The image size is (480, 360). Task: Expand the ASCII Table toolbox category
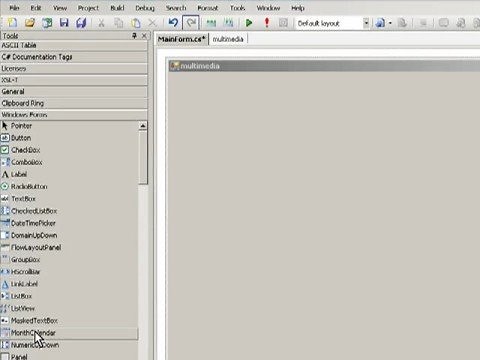[x=74, y=46]
